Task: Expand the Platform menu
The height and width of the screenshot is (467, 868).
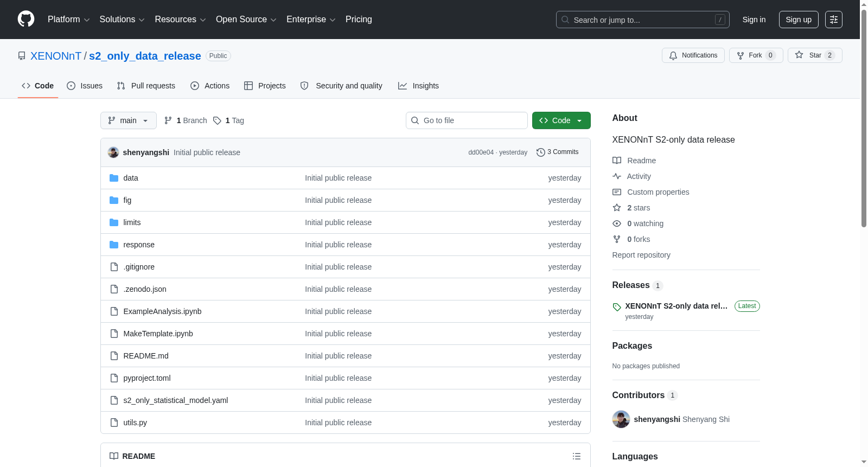Action: (x=68, y=20)
